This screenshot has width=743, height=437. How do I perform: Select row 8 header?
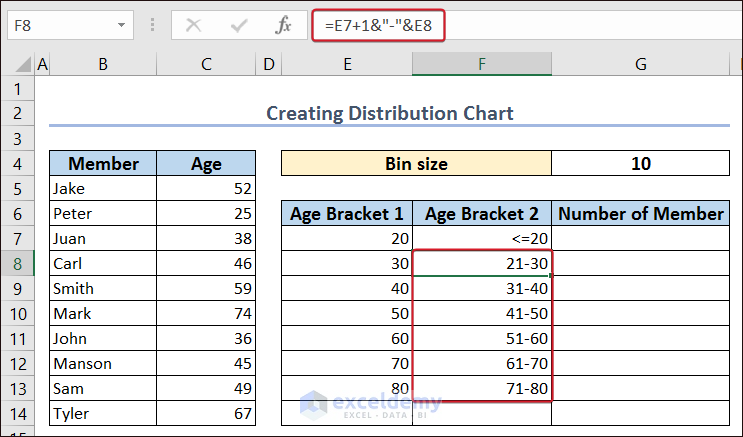coord(17,264)
